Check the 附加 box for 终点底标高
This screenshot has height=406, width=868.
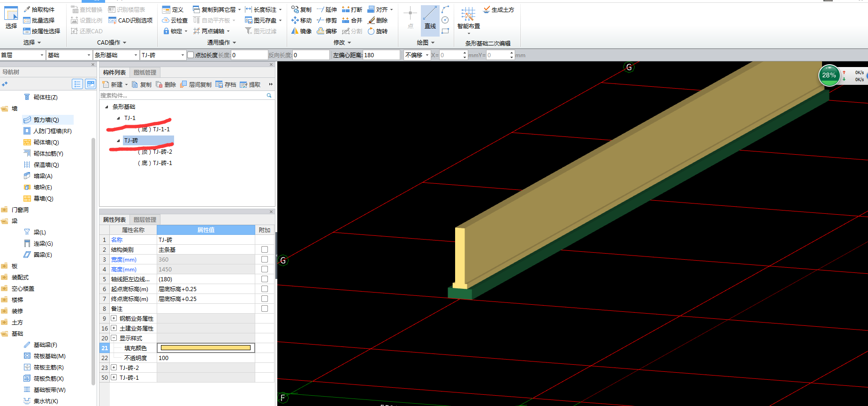(x=265, y=299)
